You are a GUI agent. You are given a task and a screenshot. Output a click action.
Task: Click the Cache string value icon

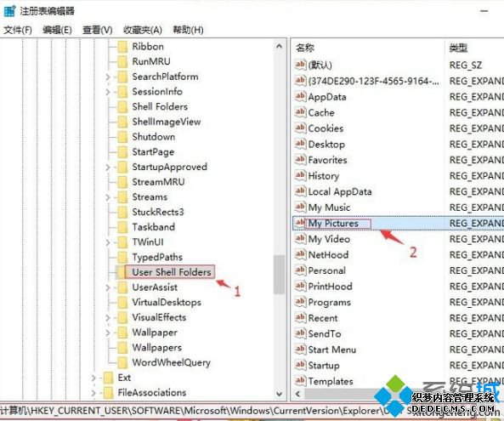(300, 112)
